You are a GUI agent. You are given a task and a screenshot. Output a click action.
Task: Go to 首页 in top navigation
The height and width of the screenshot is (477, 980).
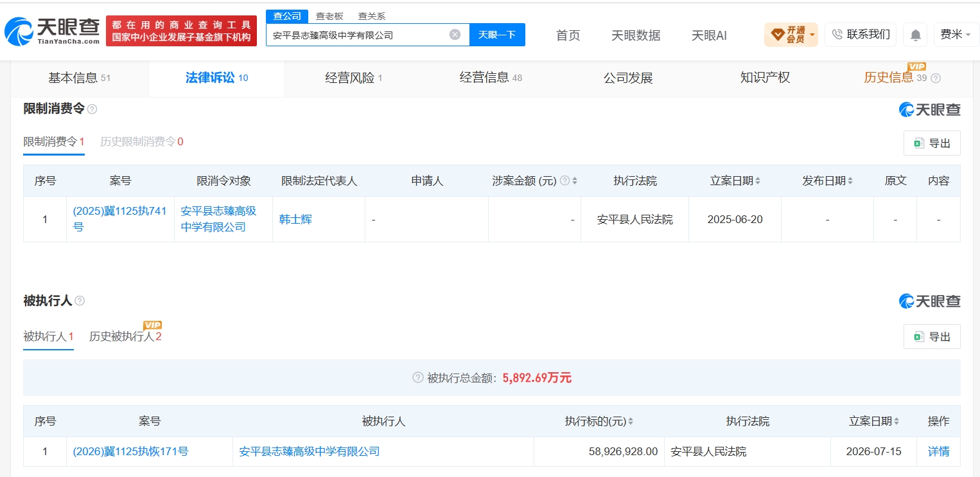tap(568, 35)
